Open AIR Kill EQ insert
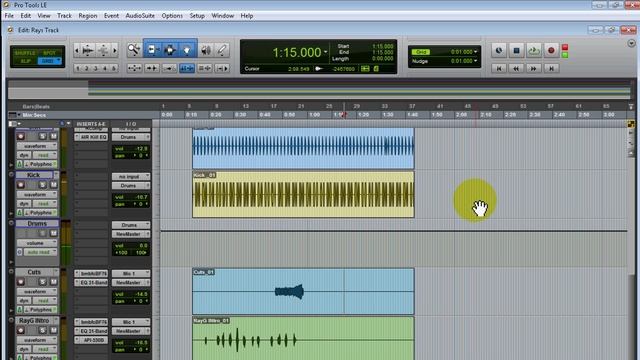 pyautogui.click(x=91, y=137)
